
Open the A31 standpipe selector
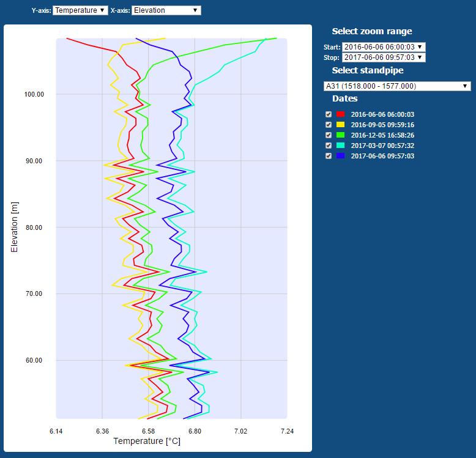[397, 86]
